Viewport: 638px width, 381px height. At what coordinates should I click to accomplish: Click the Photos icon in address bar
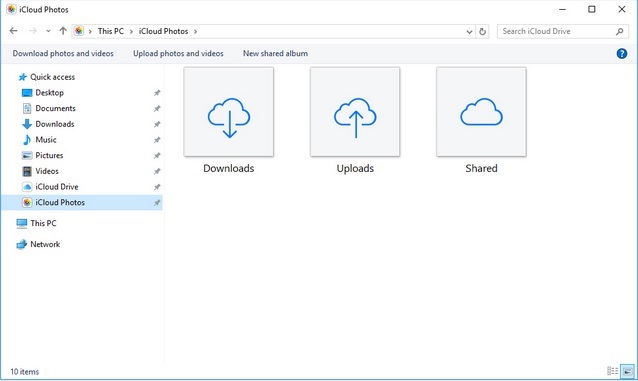pyautogui.click(x=79, y=31)
